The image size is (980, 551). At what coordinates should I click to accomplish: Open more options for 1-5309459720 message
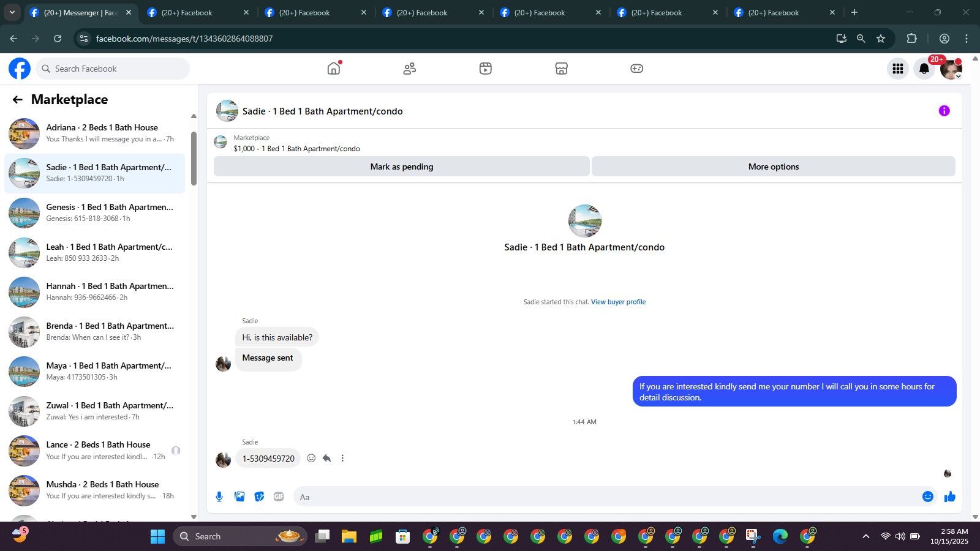coord(342,458)
